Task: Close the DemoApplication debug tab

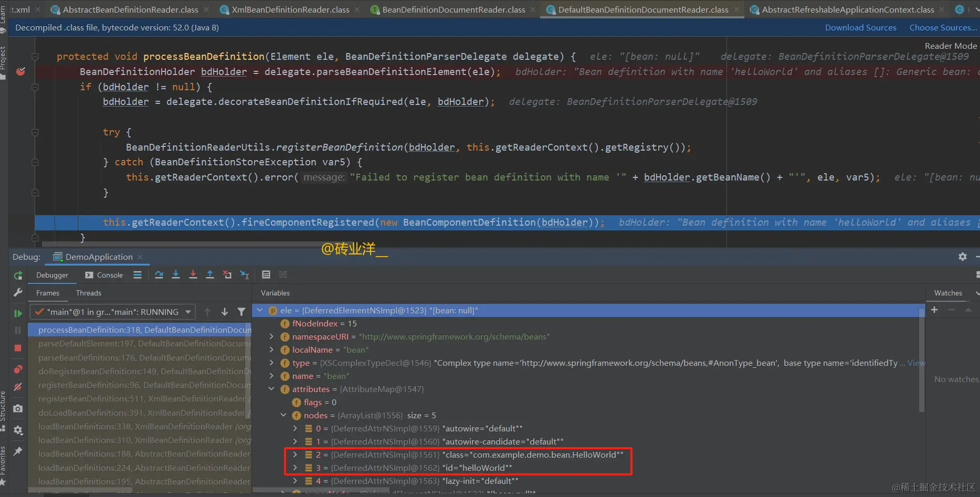Action: pos(140,257)
